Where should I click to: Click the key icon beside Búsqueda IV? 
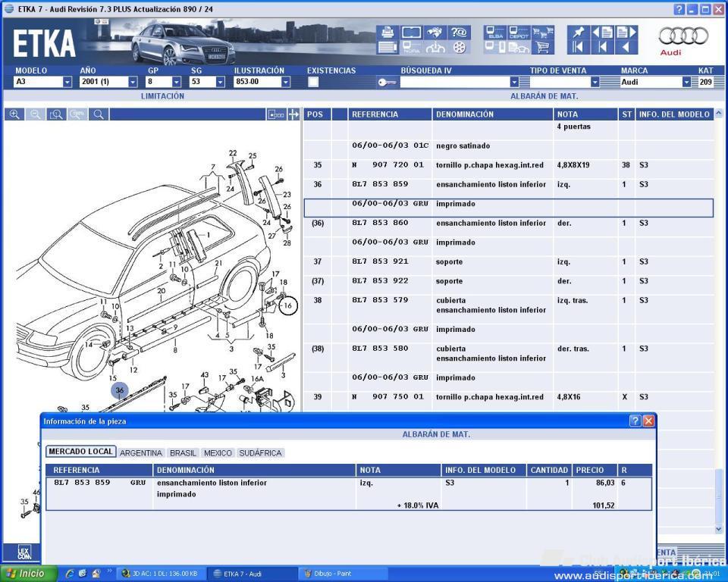[x=387, y=82]
